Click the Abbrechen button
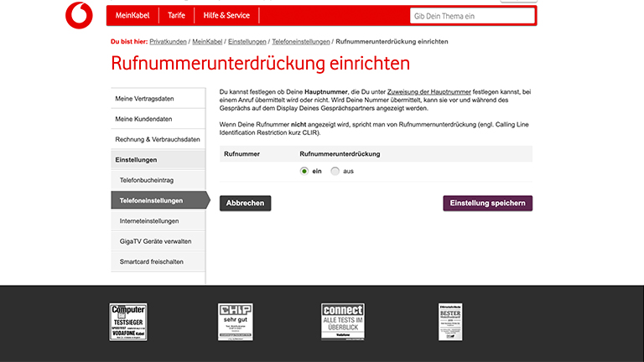Image resolution: width=644 pixels, height=362 pixels. (245, 203)
